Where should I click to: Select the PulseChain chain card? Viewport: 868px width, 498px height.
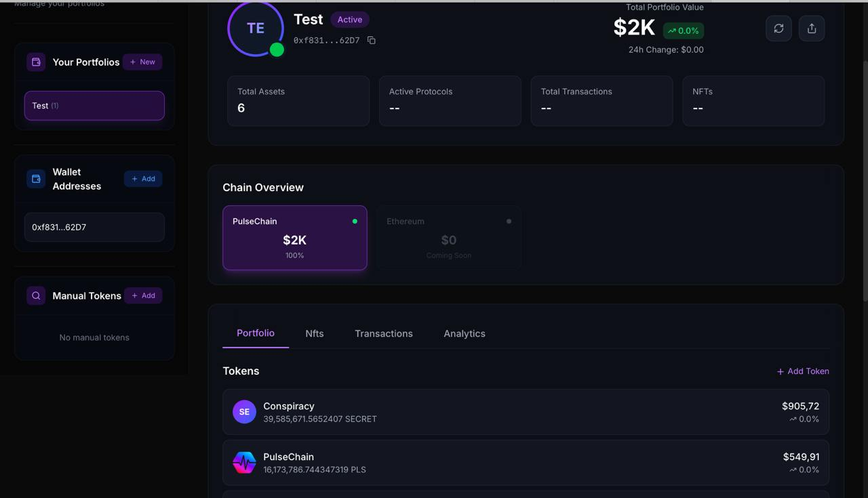tap(295, 238)
